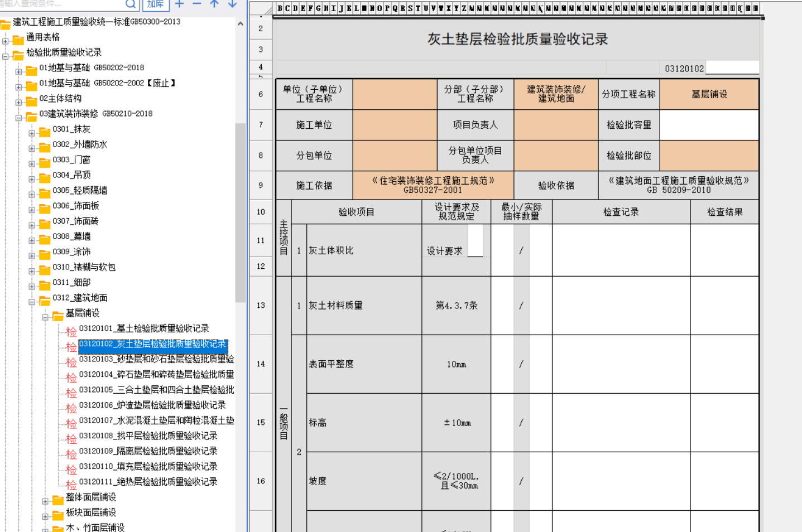The image size is (802, 532).
Task: Click the 施工单位 orange input cell
Action: [395, 125]
